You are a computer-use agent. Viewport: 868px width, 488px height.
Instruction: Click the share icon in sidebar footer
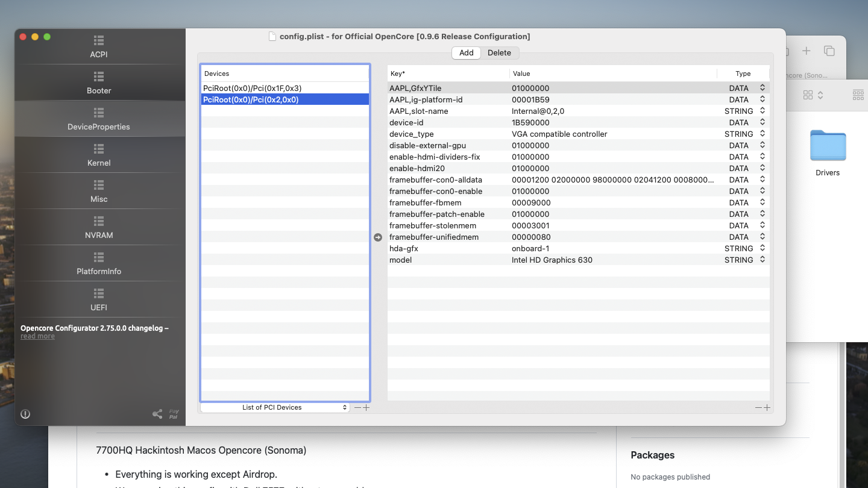point(157,414)
